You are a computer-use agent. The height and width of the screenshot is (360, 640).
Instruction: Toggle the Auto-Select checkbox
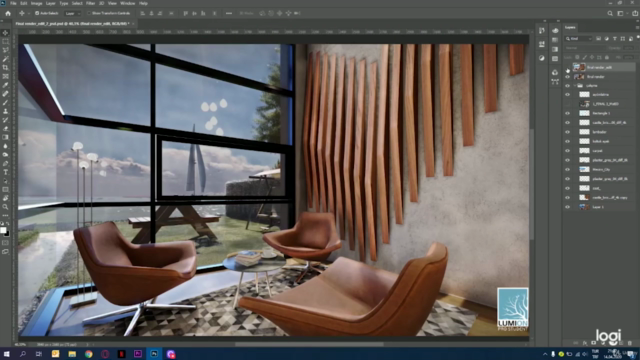pyautogui.click(x=37, y=13)
